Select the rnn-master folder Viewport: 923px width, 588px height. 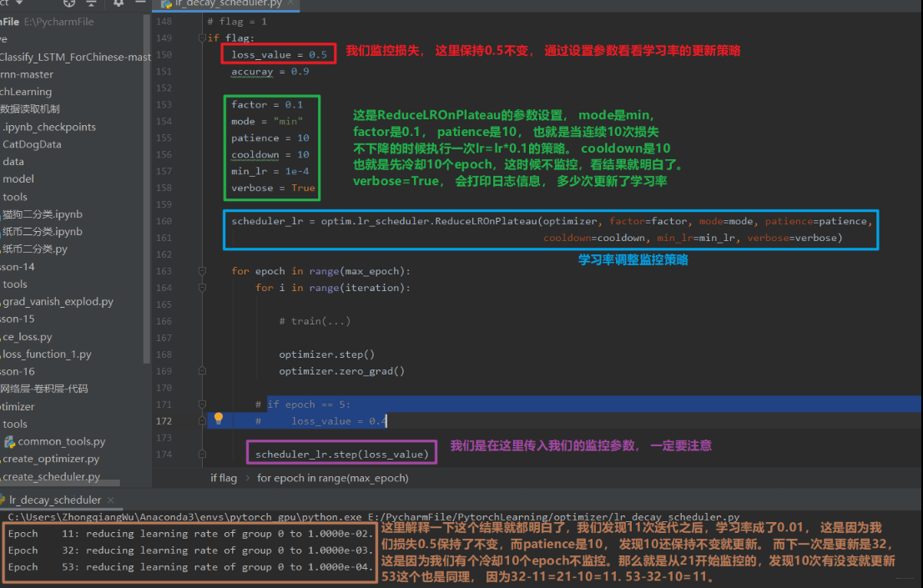[27, 74]
